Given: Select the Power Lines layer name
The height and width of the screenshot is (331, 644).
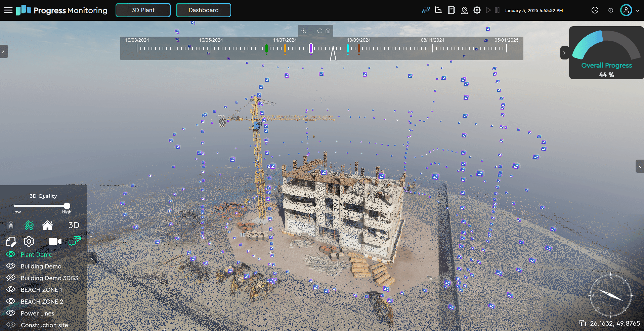Looking at the screenshot, I should [x=37, y=314].
